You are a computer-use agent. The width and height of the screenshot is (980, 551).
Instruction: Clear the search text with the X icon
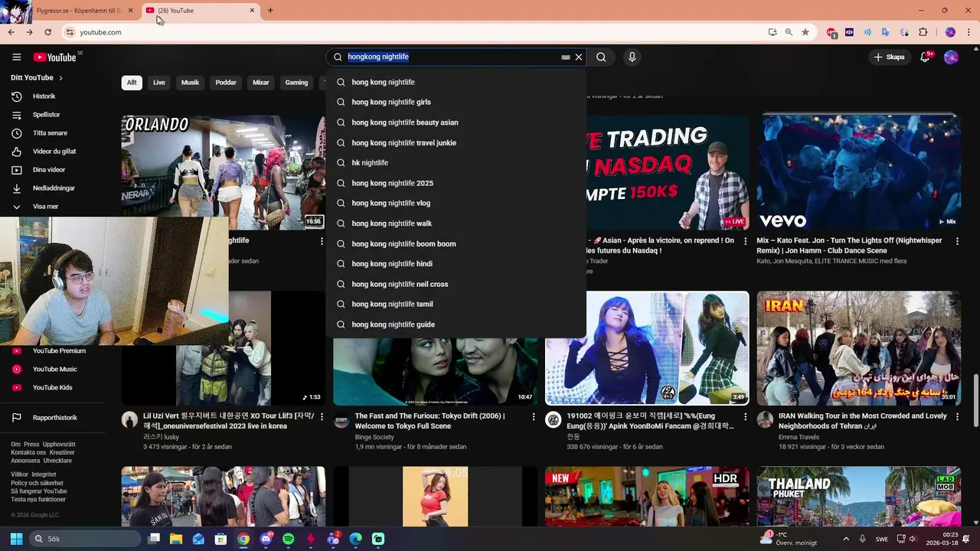[579, 57]
